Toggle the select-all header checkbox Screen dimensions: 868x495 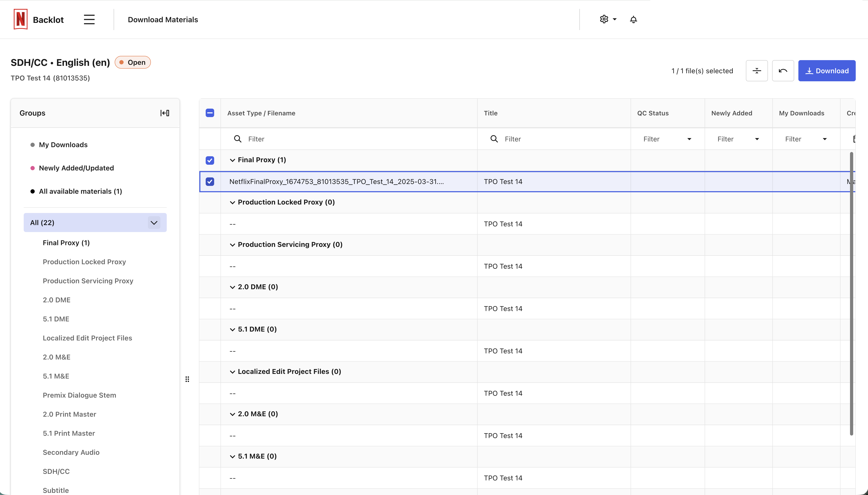[210, 113]
